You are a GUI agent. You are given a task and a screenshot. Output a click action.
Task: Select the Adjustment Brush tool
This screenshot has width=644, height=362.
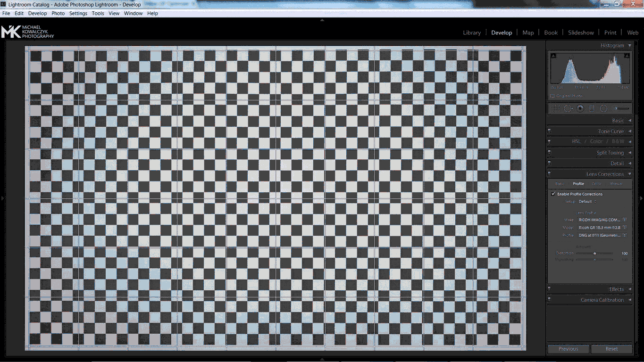coord(622,108)
